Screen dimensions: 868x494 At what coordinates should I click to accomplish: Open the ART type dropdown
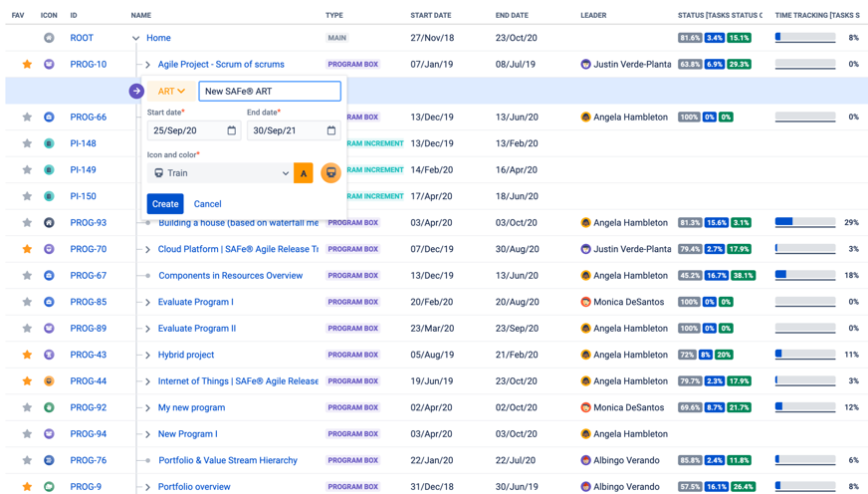point(171,92)
